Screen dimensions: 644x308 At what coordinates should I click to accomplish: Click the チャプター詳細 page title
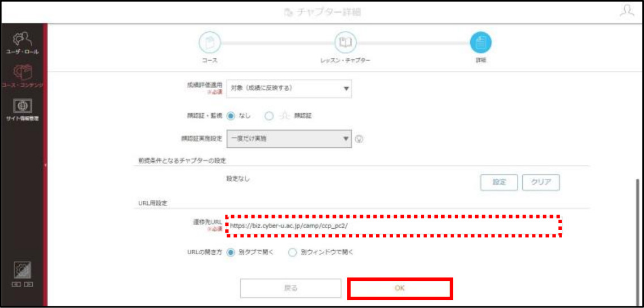[x=322, y=12]
